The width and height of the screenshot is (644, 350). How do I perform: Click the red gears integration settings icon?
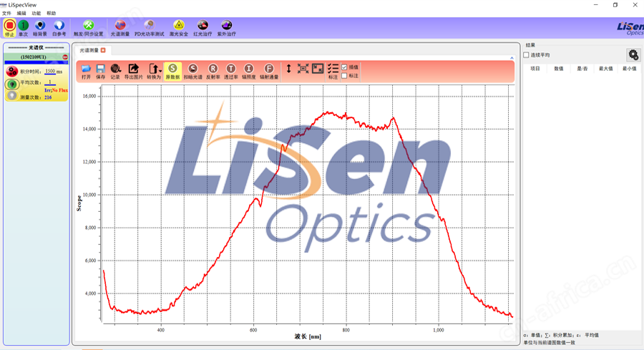point(12,72)
